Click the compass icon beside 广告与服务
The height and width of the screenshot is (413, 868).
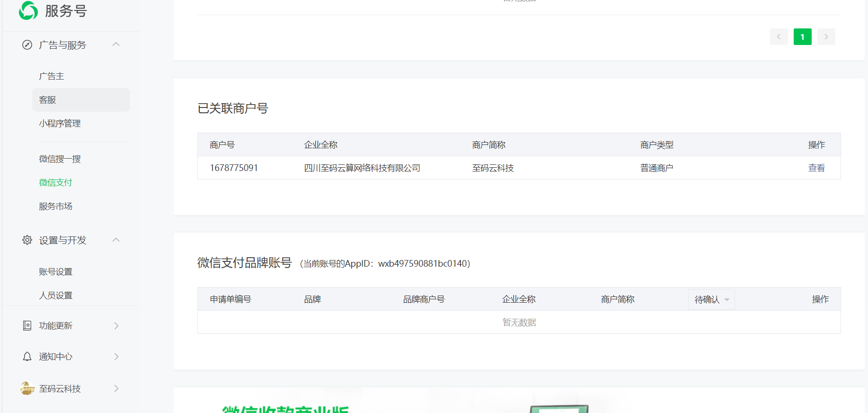27,45
